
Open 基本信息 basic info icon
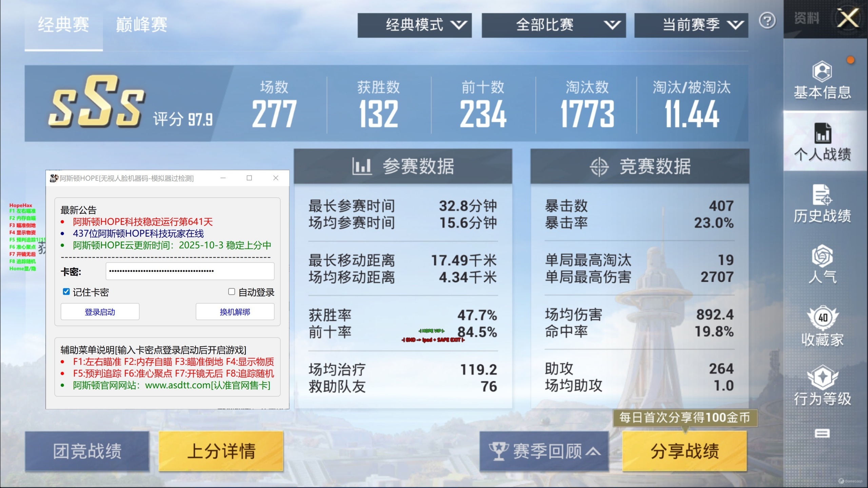click(x=822, y=72)
